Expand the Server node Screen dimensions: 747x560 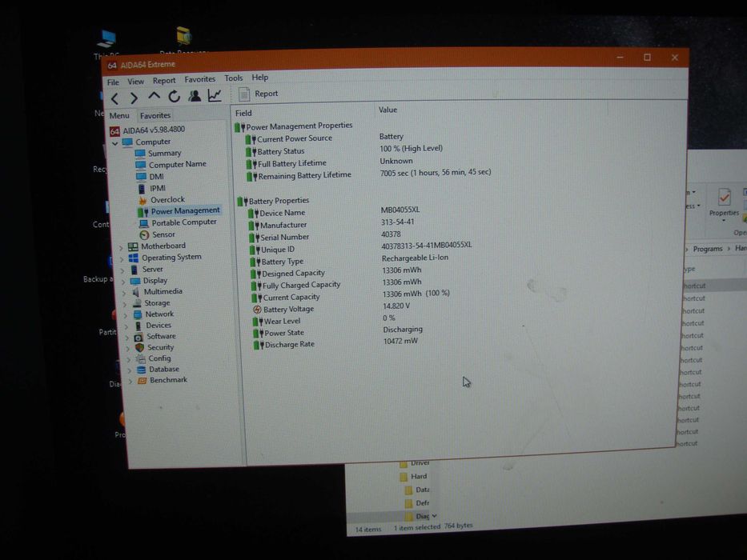click(x=122, y=270)
